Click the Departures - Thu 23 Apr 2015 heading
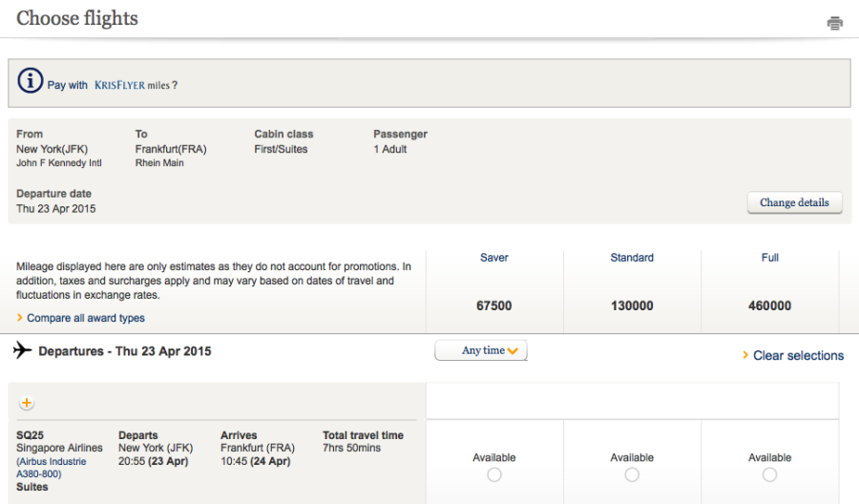Screen dimensions: 859x504 (125, 351)
